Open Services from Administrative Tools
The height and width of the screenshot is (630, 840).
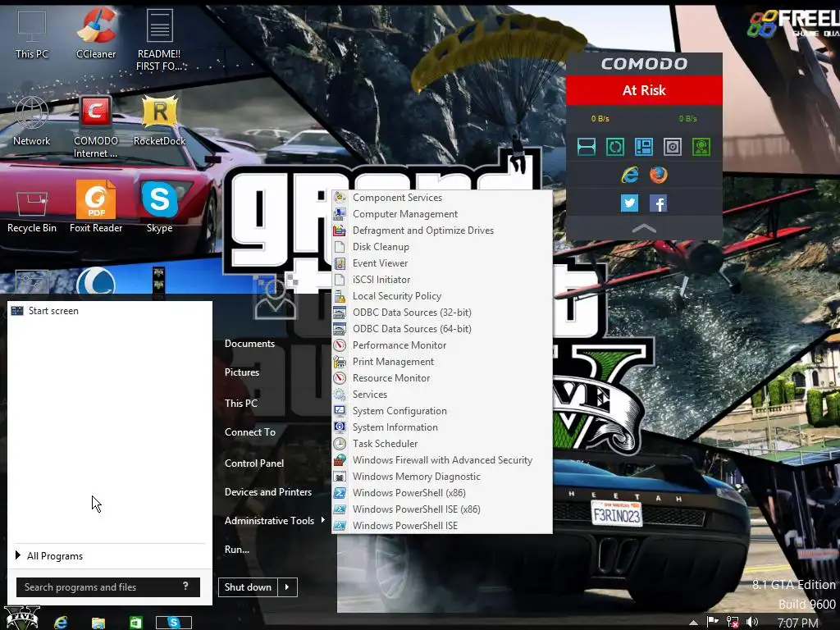[x=442, y=395]
